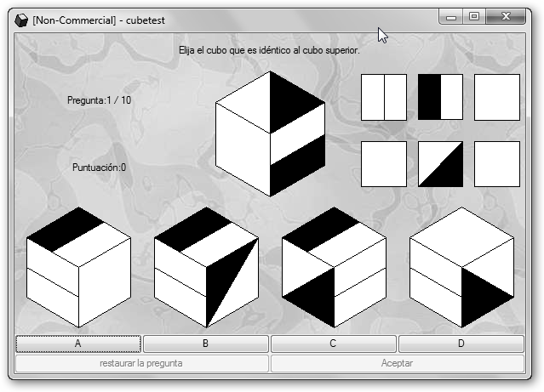Close the cubetest window

507,16
